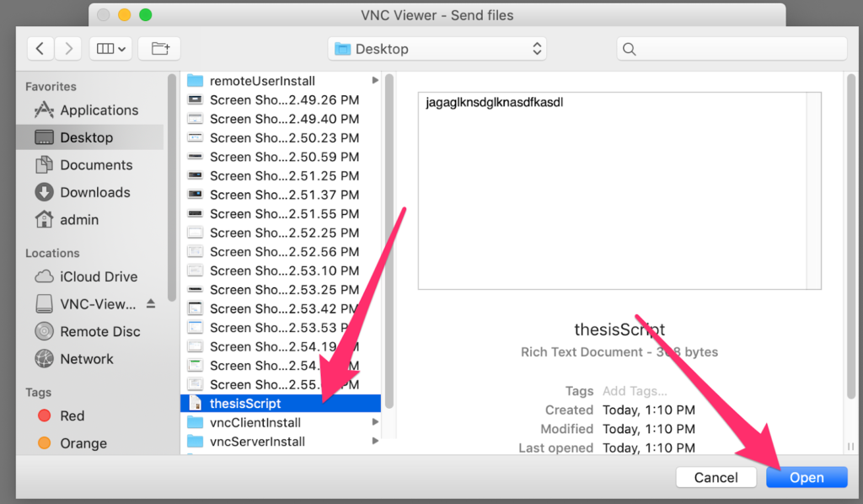Select Screen Sho...2.51.55 PM file
Image resolution: width=863 pixels, height=504 pixels.
(x=281, y=214)
